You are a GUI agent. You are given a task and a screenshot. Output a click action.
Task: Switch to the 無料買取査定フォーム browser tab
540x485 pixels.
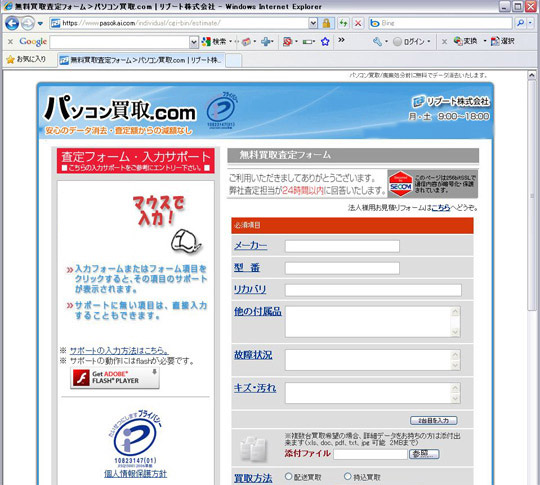coord(141,60)
